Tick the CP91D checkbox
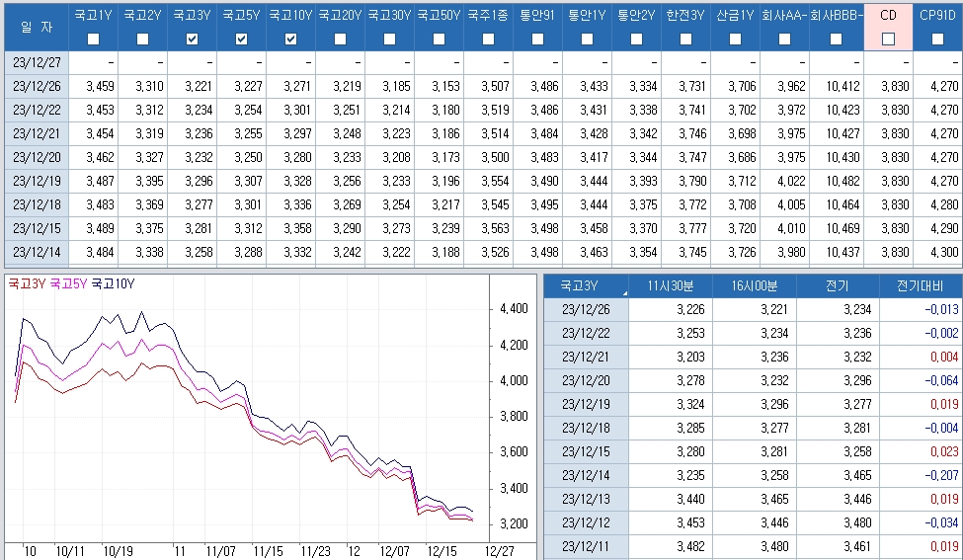 [x=937, y=40]
